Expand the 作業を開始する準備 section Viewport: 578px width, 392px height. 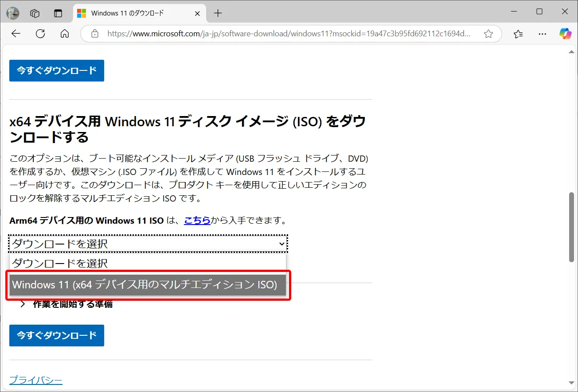[x=66, y=304]
